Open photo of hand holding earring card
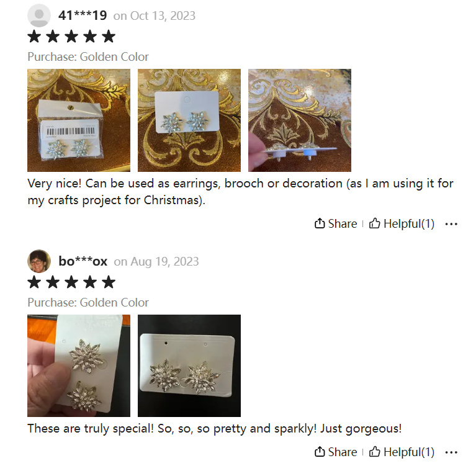This screenshot has width=476, height=471. pyautogui.click(x=79, y=366)
